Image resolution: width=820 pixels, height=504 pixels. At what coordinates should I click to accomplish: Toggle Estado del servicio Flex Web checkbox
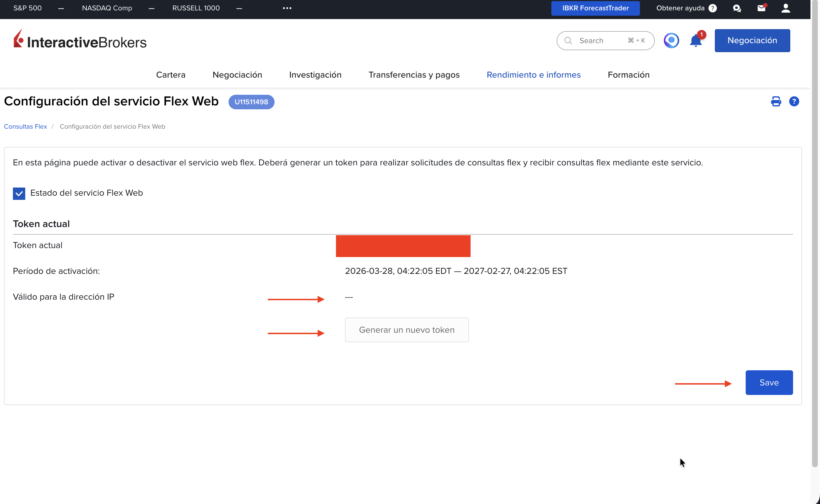pos(19,193)
